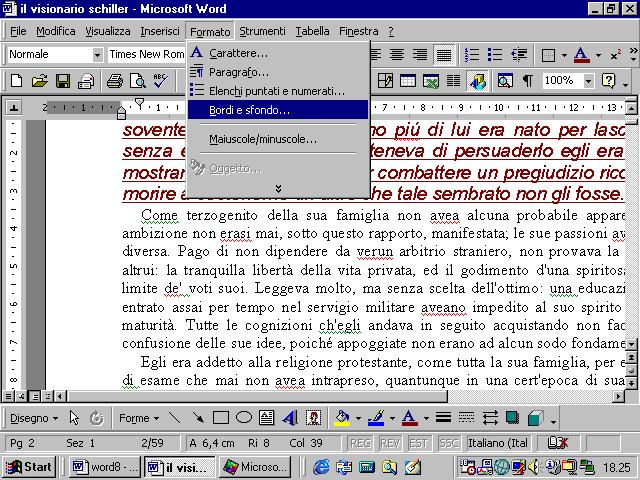Open line color dropdown arrow
This screenshot has width=640, height=480.
pyautogui.click(x=392, y=418)
